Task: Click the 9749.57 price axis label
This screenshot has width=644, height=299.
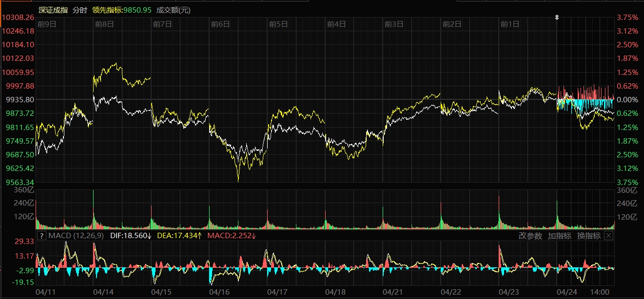Action: coord(20,141)
